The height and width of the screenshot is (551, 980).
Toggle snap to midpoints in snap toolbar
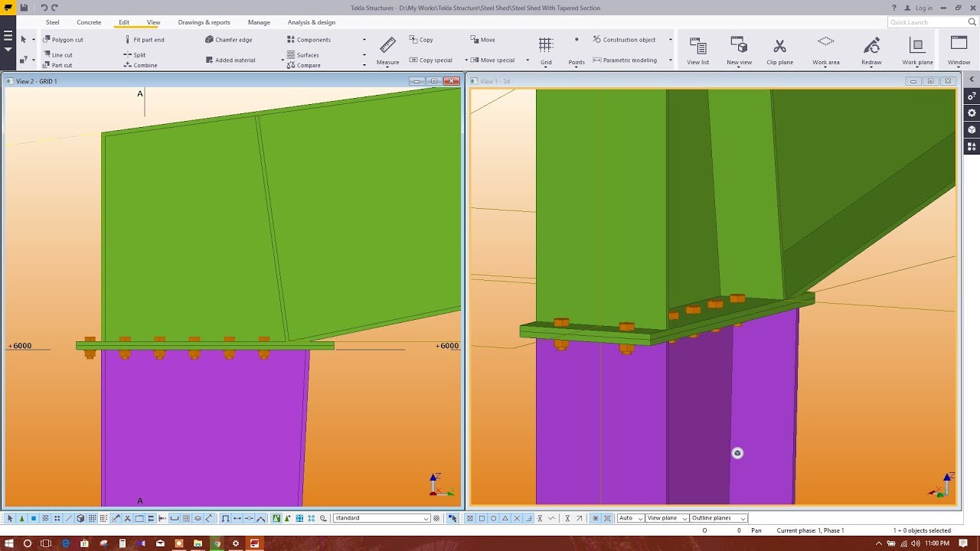248,518
